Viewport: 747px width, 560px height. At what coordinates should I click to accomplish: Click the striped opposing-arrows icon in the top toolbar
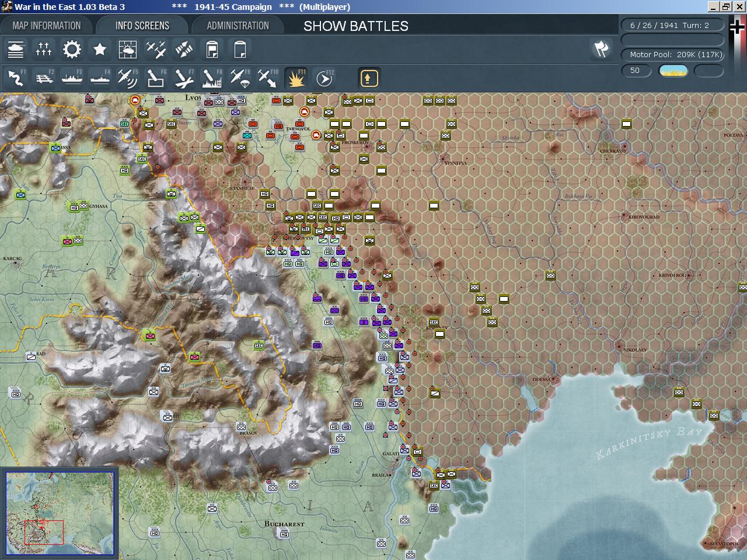pos(184,50)
